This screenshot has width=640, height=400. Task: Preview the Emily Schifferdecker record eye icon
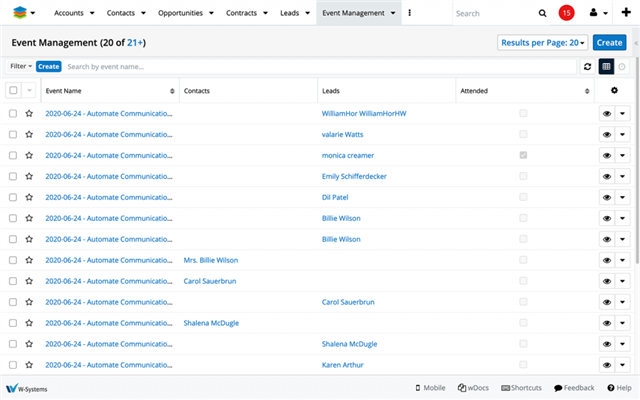[607, 176]
